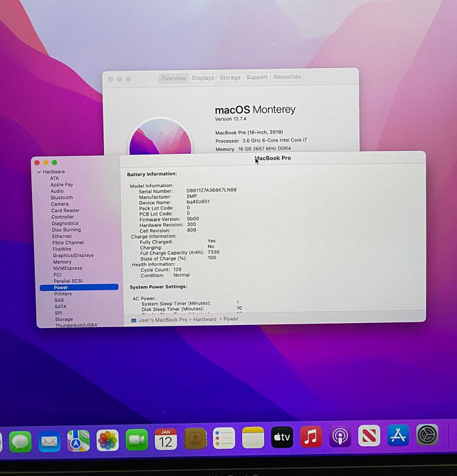Select NVMExpress in sidebar
This screenshot has height=476, width=457.
[68, 269]
